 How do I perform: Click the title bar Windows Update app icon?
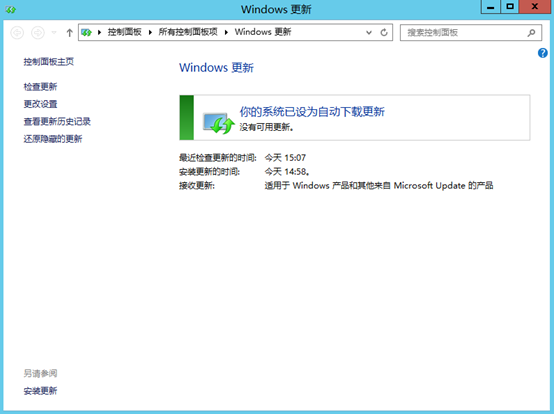pos(11,10)
